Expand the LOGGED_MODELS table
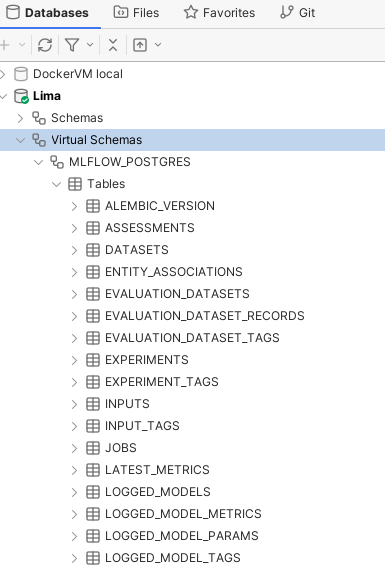Screen dimensions: 385x572 coord(74,492)
